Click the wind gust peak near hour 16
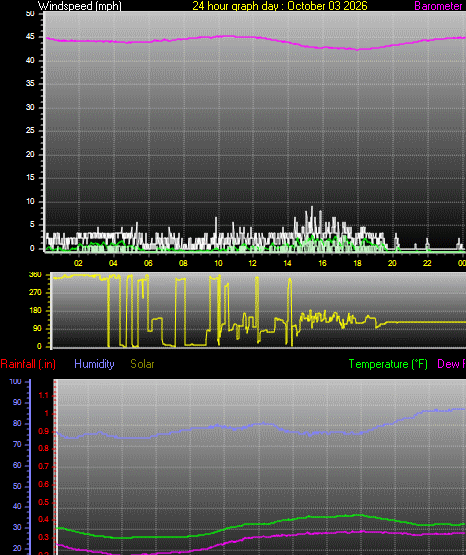 tap(312, 207)
